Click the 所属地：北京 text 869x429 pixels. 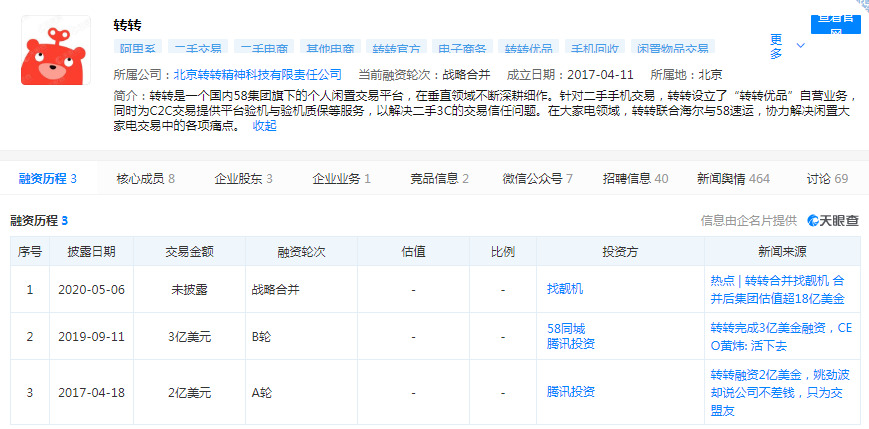(x=686, y=75)
